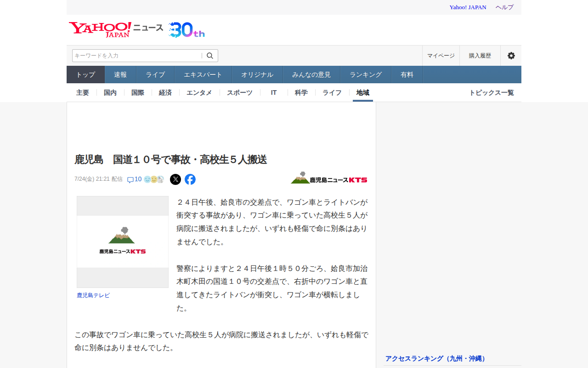Select the オリジナル tab
The width and height of the screenshot is (588, 368).
[x=257, y=75]
